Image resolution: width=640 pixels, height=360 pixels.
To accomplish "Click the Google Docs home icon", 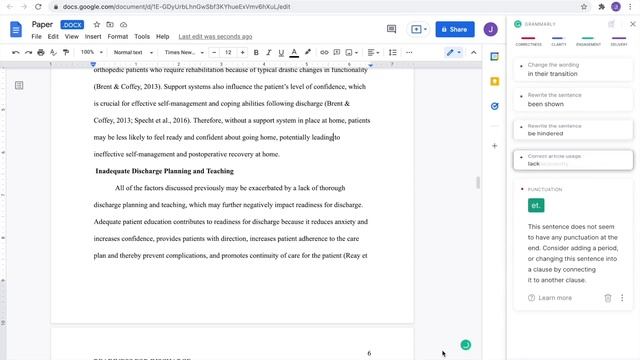I will [16, 29].
